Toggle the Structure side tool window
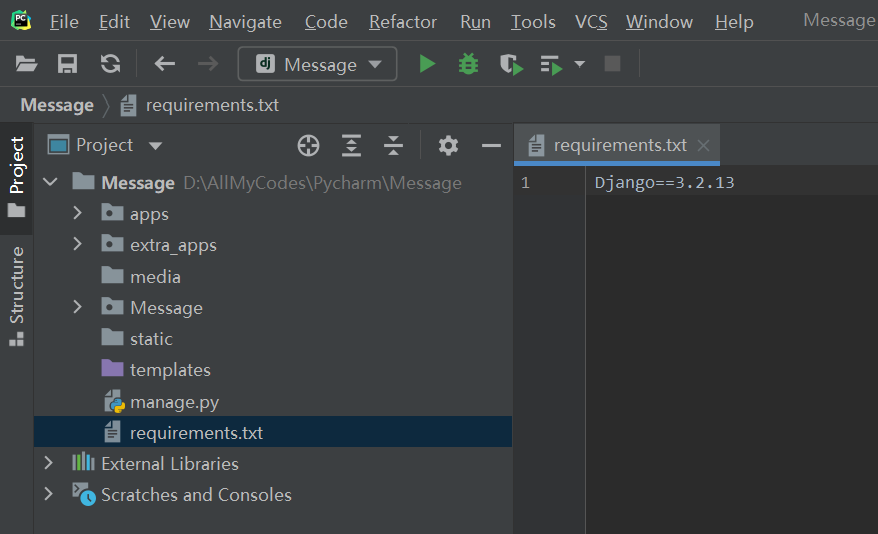Screen dimensions: 878x534 pos(17,295)
